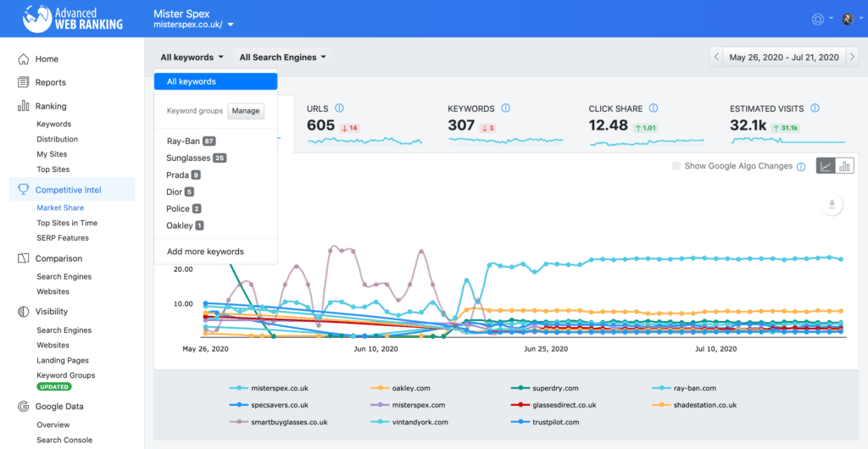This screenshot has height=449, width=868.
Task: Toggle superdry.com series in legend
Action: coord(545,388)
